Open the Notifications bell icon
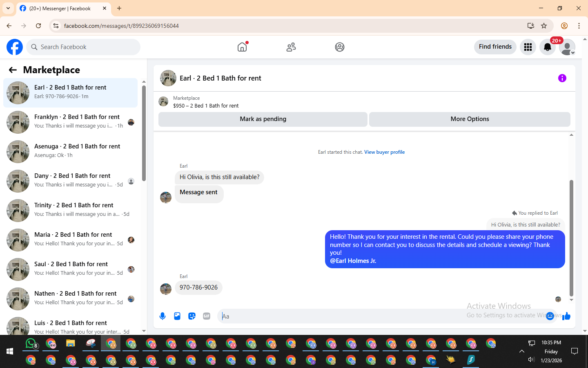 [548, 47]
